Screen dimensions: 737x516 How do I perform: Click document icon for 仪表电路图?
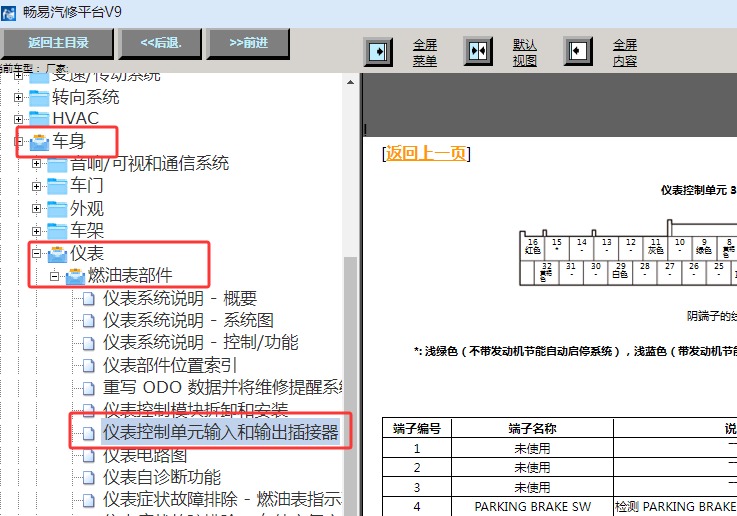88,455
